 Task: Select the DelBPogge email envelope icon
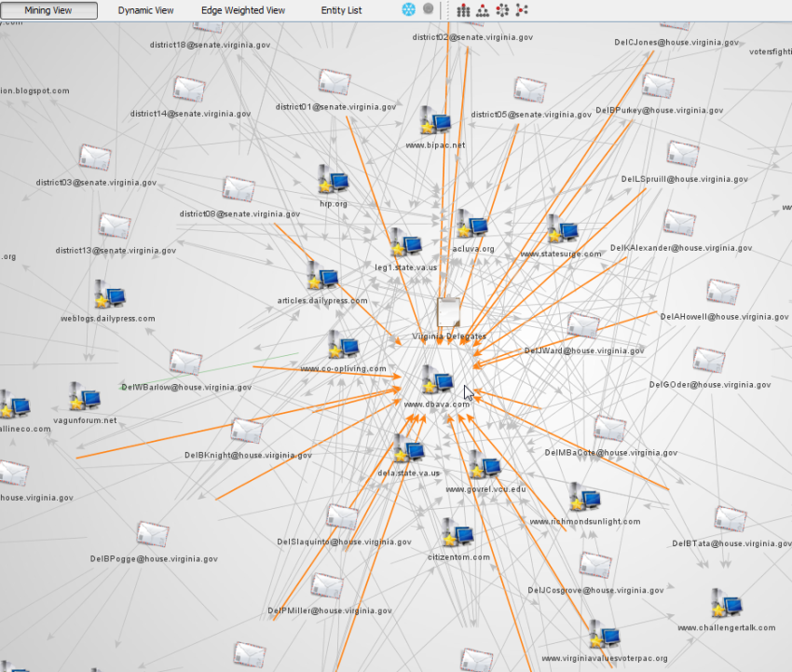click(x=153, y=535)
